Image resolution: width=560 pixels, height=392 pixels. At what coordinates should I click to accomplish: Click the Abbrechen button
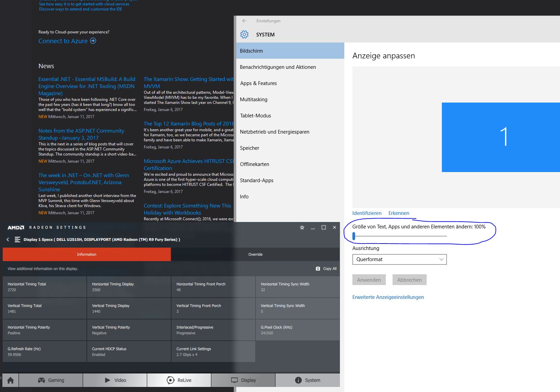tap(409, 280)
